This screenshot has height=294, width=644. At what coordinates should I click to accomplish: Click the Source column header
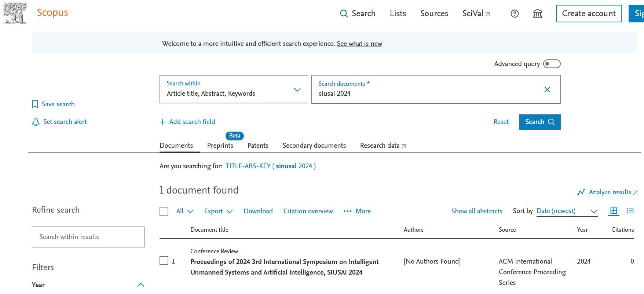pyautogui.click(x=507, y=229)
